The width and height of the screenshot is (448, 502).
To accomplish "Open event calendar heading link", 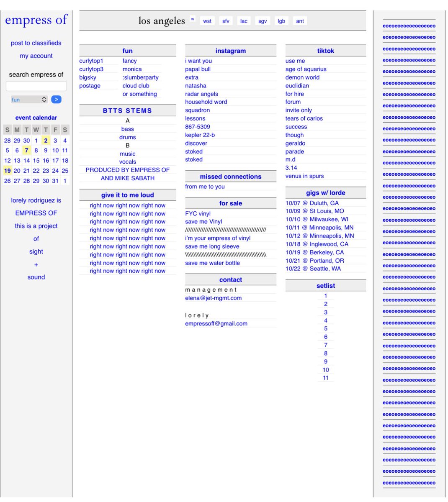I will (36, 118).
